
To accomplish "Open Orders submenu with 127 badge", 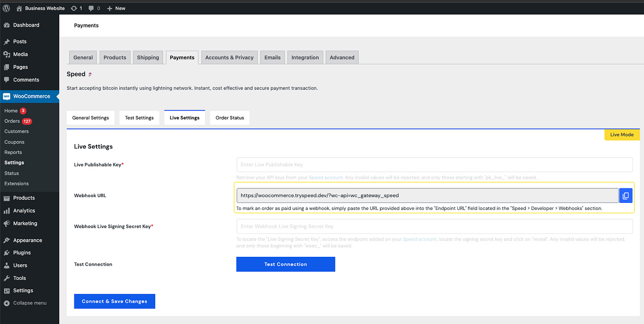I will [x=18, y=121].
